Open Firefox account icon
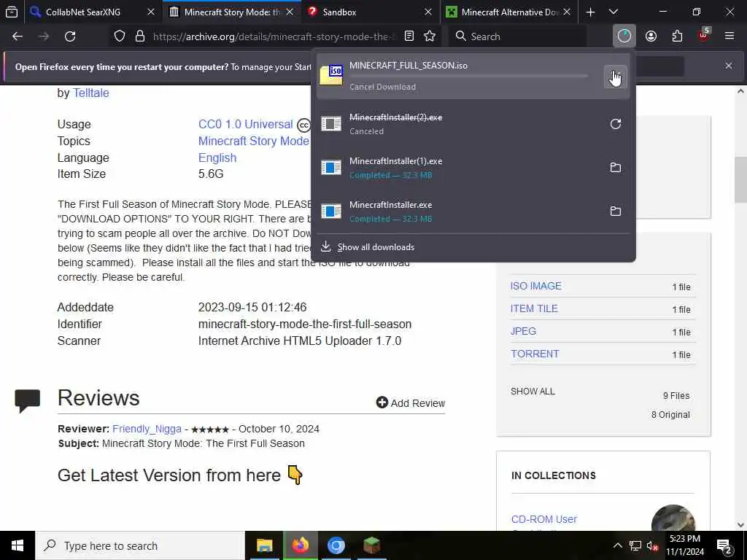This screenshot has height=560, width=747. (x=651, y=36)
